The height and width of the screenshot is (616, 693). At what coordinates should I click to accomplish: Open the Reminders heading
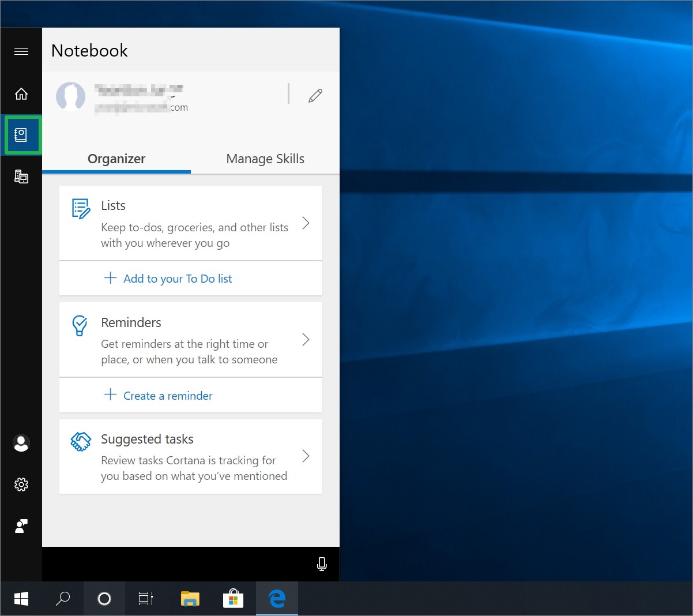tap(131, 322)
